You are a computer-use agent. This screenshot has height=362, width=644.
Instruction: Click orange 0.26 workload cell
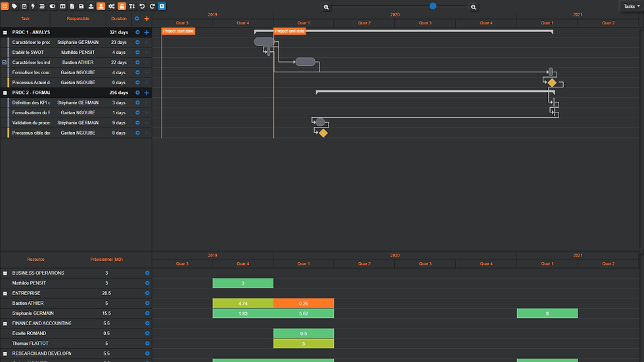(x=304, y=304)
